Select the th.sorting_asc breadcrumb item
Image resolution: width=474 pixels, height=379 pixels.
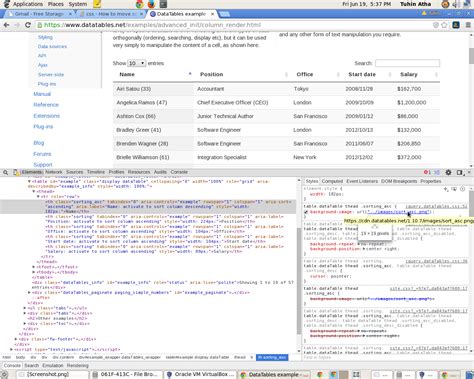tap(272, 357)
